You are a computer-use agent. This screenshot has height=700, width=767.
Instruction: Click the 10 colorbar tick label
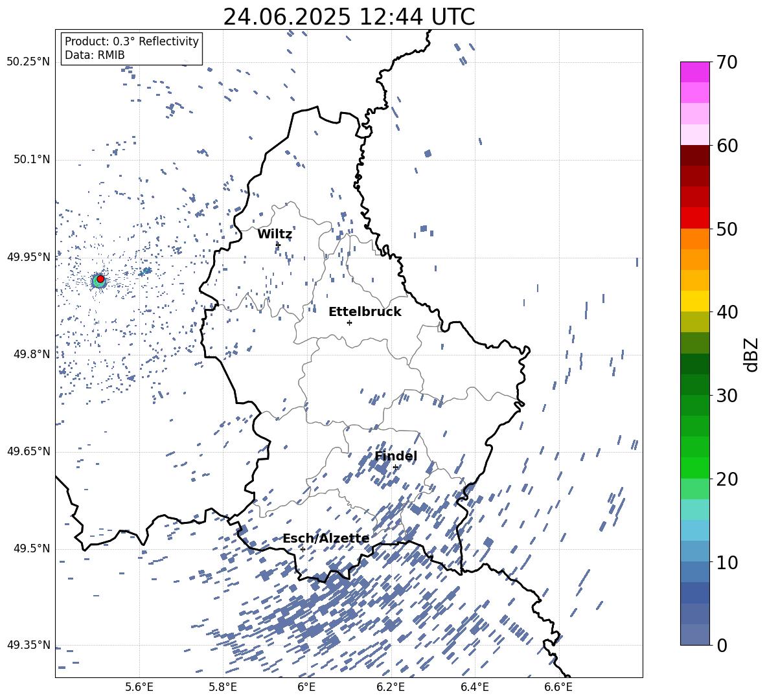(x=727, y=562)
